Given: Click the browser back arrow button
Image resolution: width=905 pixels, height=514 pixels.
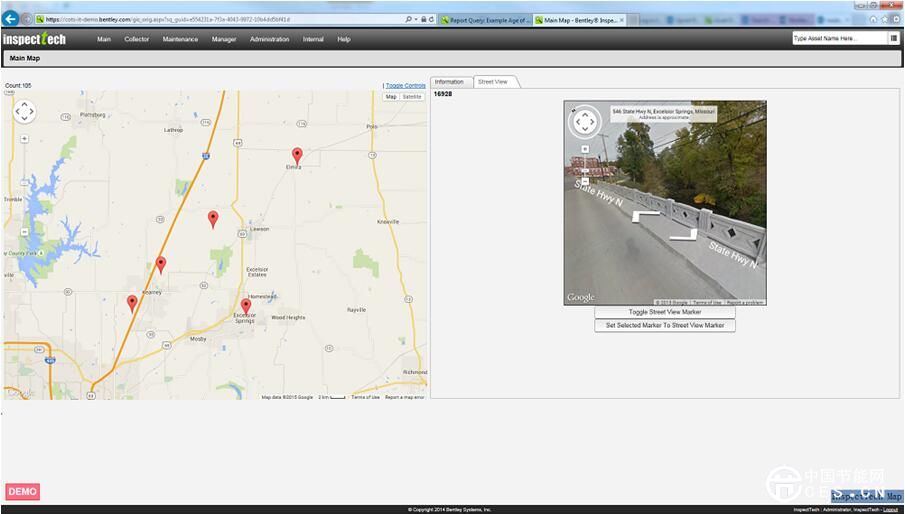Looking at the screenshot, I should tap(11, 19).
